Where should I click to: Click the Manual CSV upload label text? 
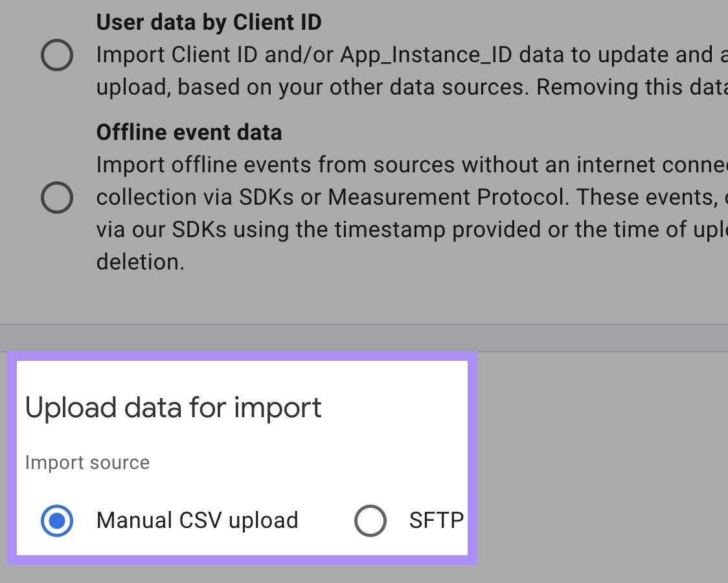[x=196, y=520]
